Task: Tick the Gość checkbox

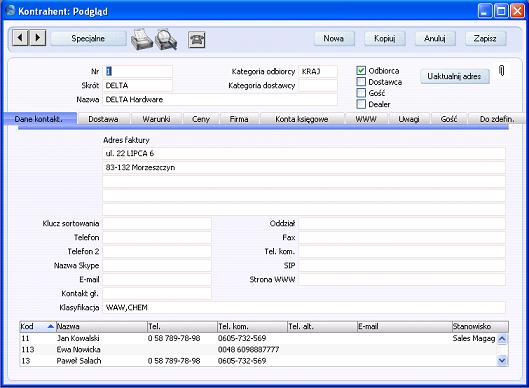Action: click(x=361, y=93)
